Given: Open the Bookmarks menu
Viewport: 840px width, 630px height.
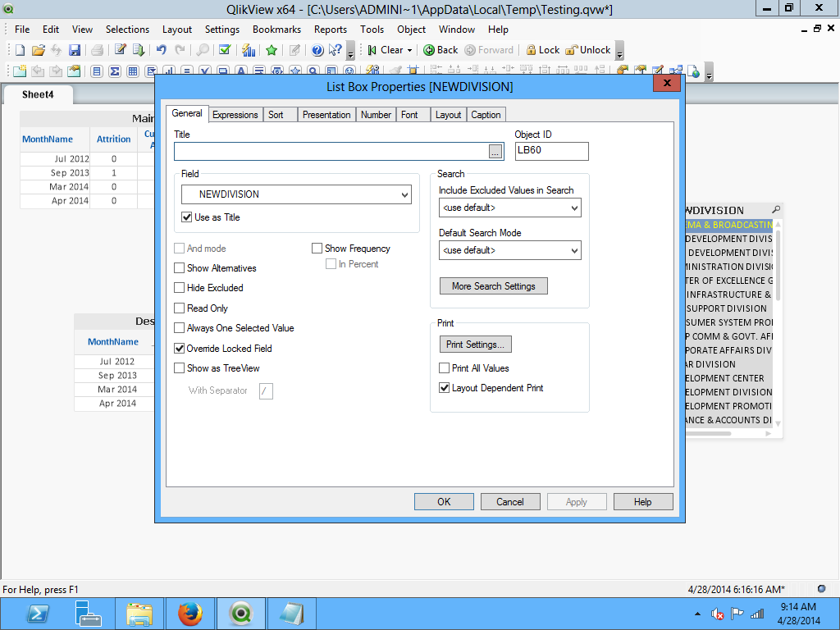Looking at the screenshot, I should [x=276, y=29].
